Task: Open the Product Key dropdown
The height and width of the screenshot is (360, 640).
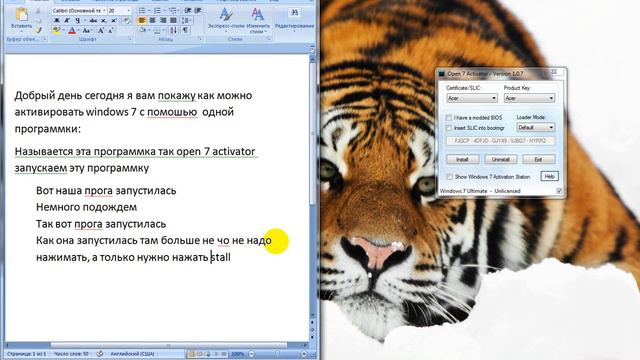Action: pyautogui.click(x=529, y=98)
